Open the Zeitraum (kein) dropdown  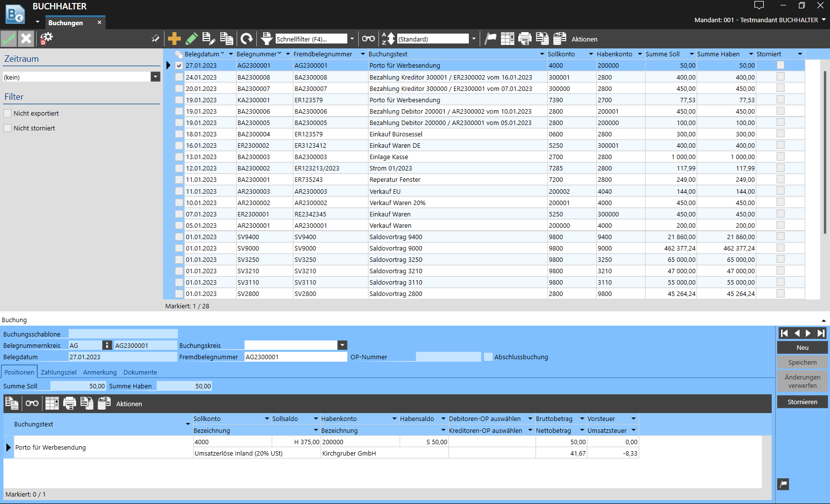(x=155, y=77)
